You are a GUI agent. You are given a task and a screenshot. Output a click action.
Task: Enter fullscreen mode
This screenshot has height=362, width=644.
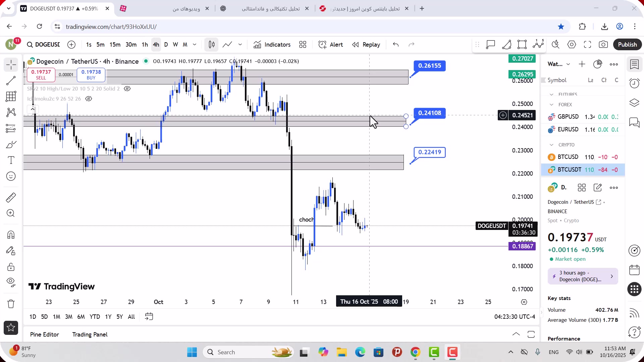(x=587, y=45)
